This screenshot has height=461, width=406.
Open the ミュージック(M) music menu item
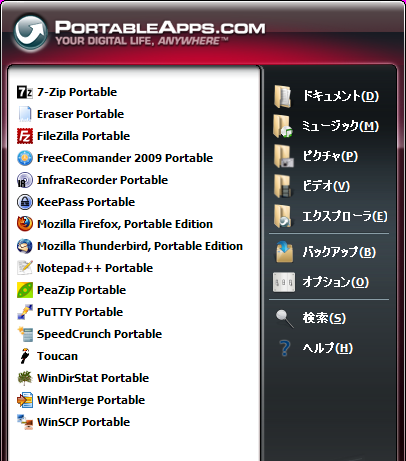pyautogui.click(x=340, y=126)
